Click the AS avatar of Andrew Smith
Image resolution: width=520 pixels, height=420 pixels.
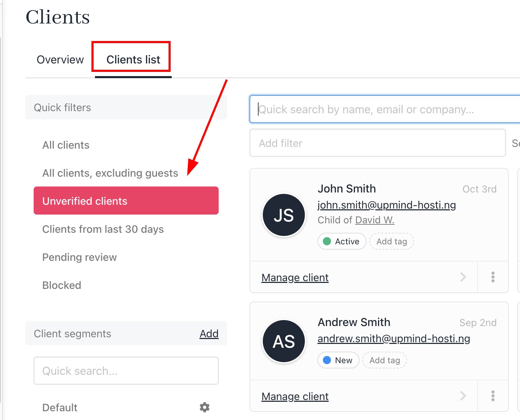tap(284, 341)
